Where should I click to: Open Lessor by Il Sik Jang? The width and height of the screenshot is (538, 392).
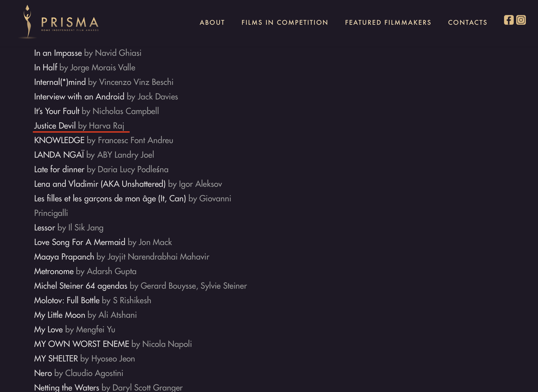point(69,228)
